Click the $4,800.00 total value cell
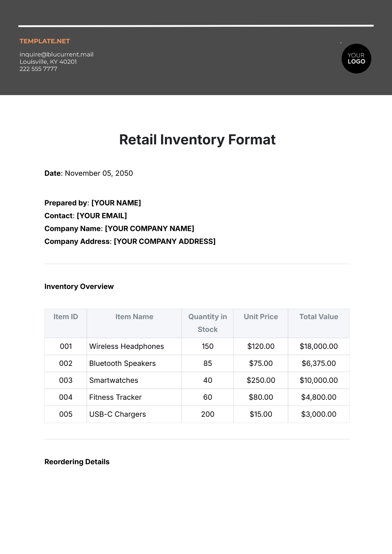Viewport: 392px width, 554px height. point(318,397)
